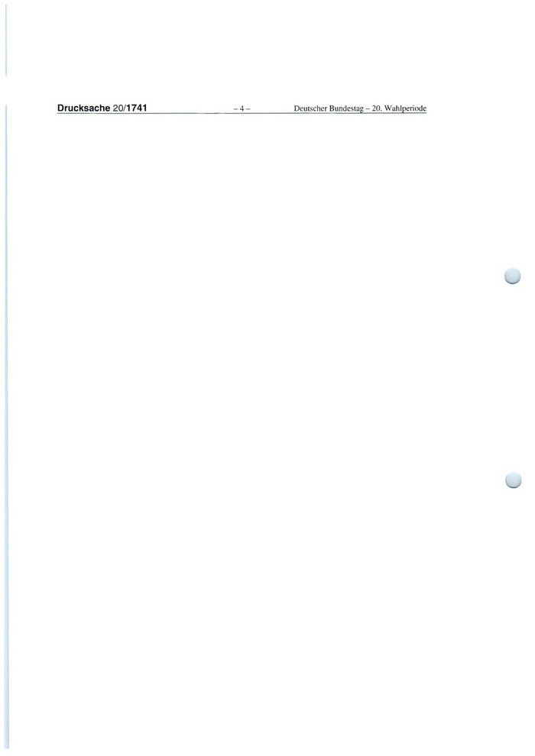Select the "1741" part of the header
This screenshot has width=535, height=756.
coord(137,108)
